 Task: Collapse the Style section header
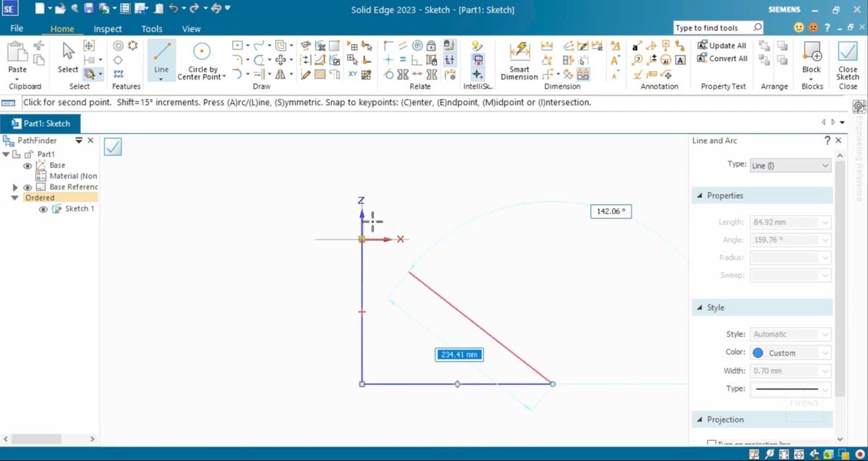pos(700,308)
